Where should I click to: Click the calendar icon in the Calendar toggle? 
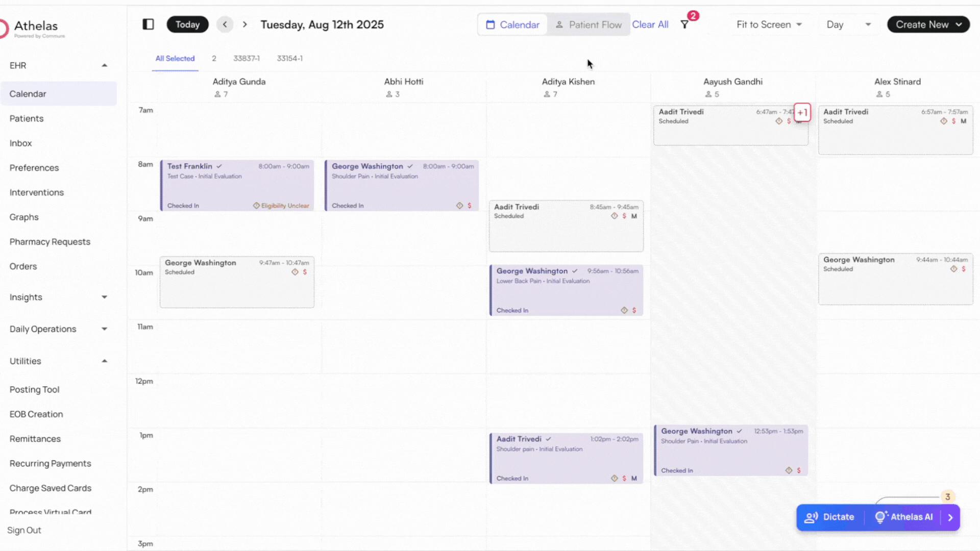pyautogui.click(x=491, y=24)
